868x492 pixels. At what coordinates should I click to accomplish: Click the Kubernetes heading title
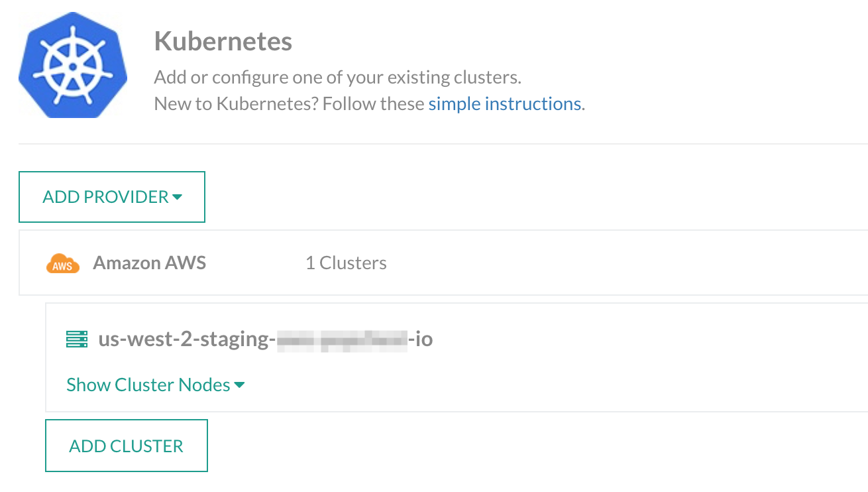[223, 41]
